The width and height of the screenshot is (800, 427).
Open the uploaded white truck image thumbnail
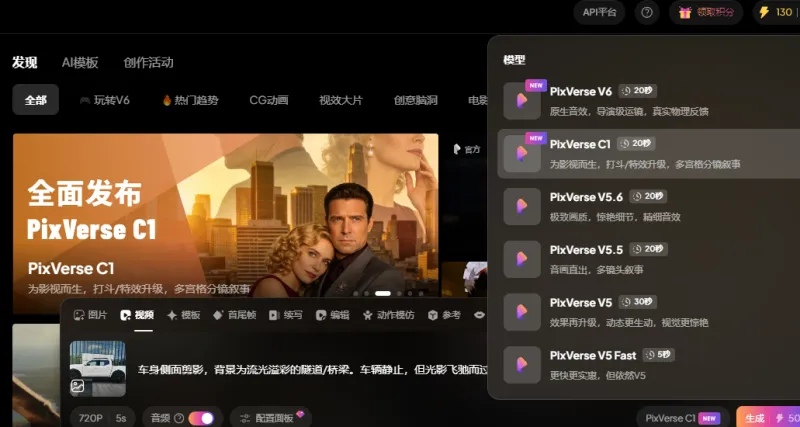pyautogui.click(x=98, y=368)
